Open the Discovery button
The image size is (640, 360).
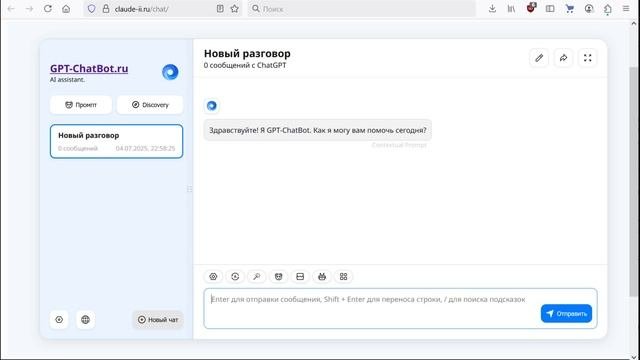(x=150, y=105)
